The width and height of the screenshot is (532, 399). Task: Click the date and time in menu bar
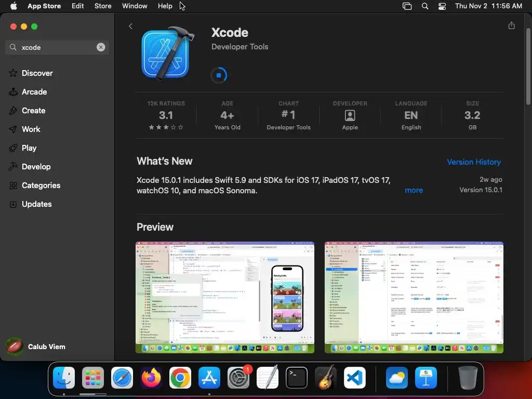[488, 6]
